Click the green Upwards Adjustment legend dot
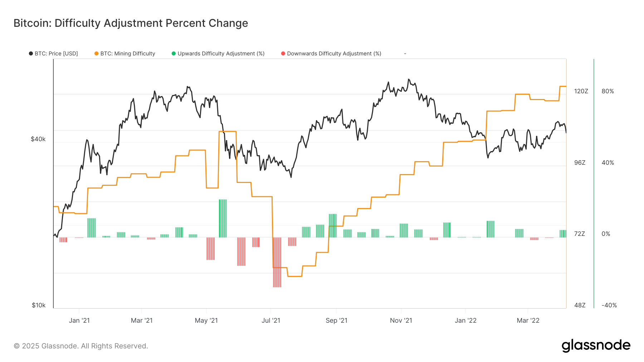Image resolution: width=644 pixels, height=362 pixels. [x=174, y=54]
